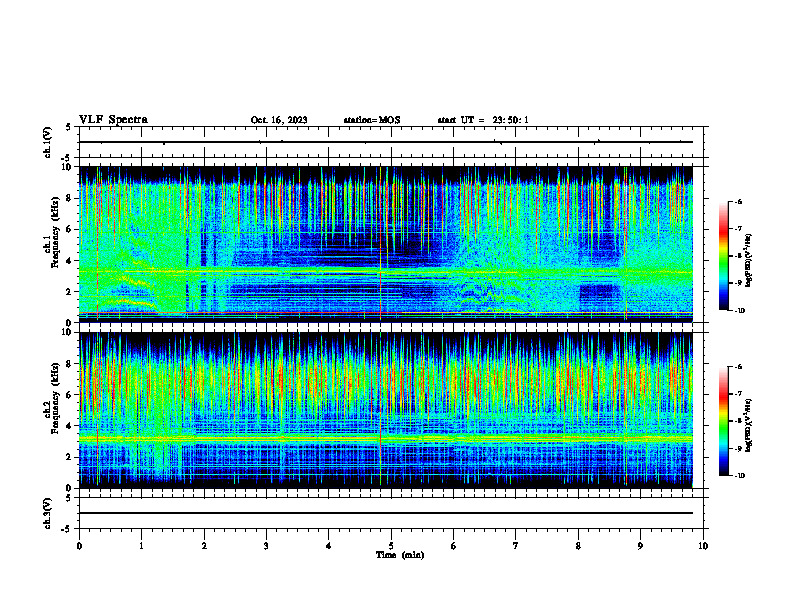The width and height of the screenshot is (792, 612).
Task: Click the "ch.1(V)" waveform axis label
Action: [48, 142]
